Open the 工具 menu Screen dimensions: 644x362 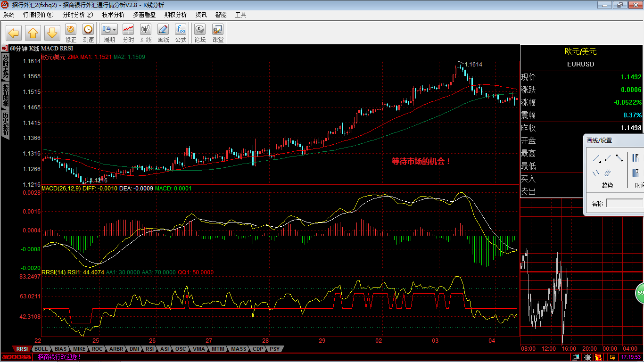(x=240, y=15)
